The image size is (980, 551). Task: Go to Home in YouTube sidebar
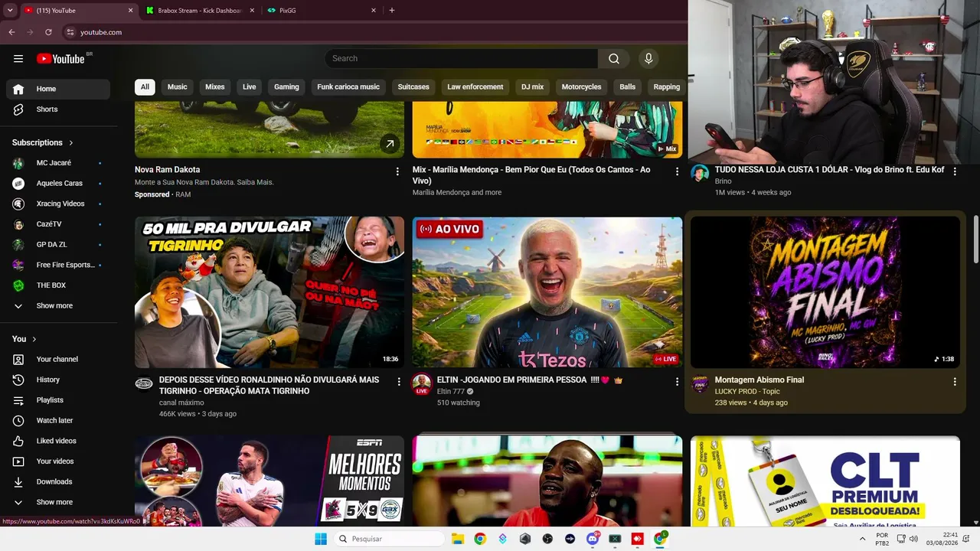point(58,90)
